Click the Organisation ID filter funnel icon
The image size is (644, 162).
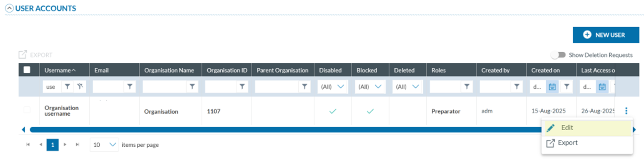pos(242,87)
